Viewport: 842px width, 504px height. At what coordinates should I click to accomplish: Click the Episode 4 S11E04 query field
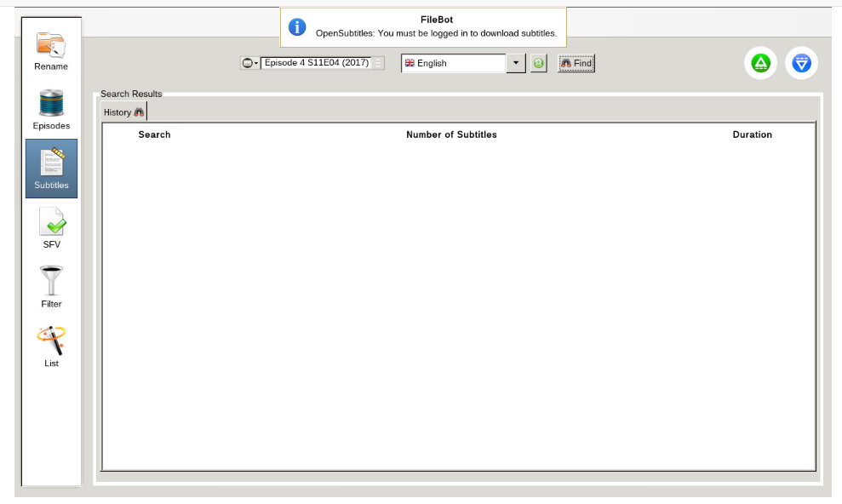point(315,62)
